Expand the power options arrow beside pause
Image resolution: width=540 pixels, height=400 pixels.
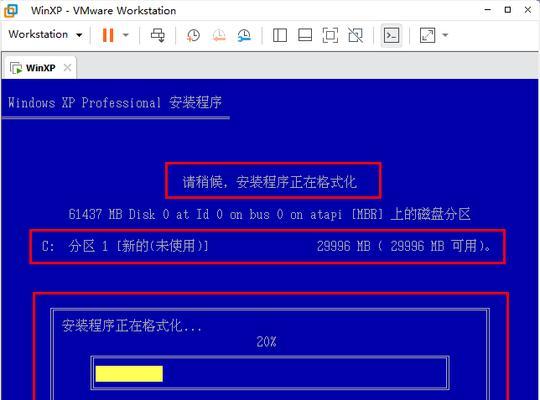126,35
